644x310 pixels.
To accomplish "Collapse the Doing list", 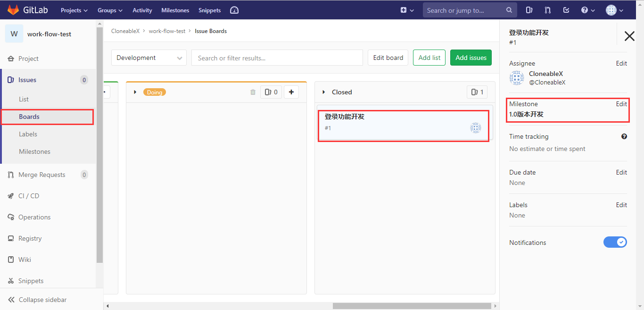I will [135, 92].
